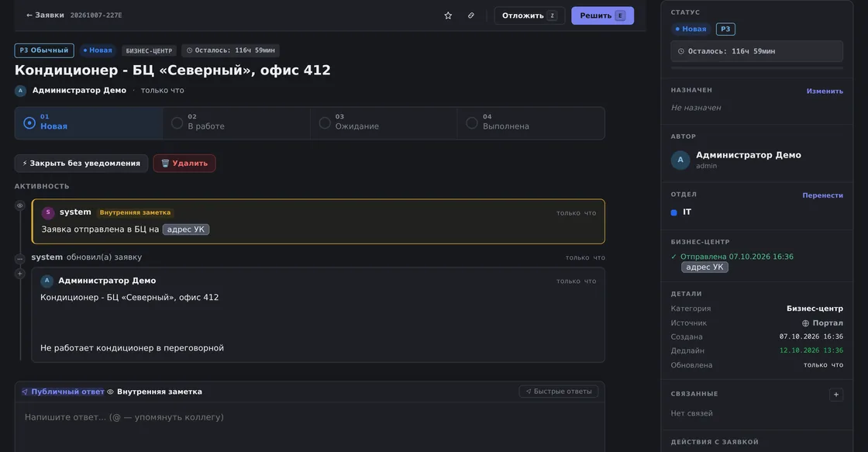Screen dimensions: 868x452
Task: Click the Внутренняя заметка label on system note
Action: click(135, 212)
